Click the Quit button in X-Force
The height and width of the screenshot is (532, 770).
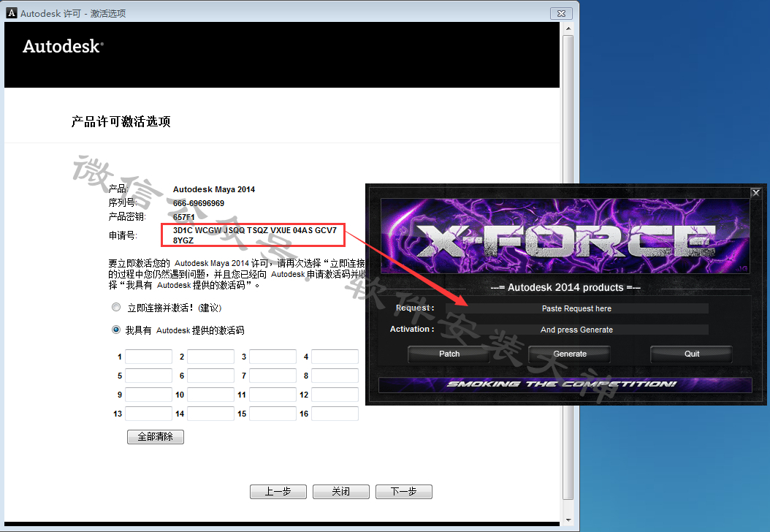pyautogui.click(x=691, y=354)
